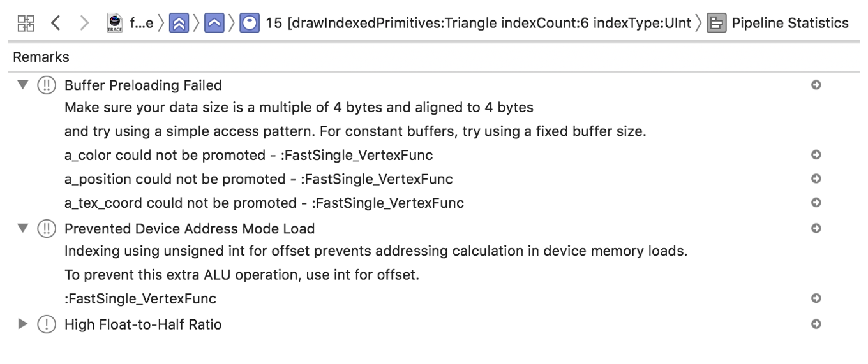Click the arrow beside the a_tex_coord remark
The width and height of the screenshot is (868, 364).
click(x=815, y=203)
